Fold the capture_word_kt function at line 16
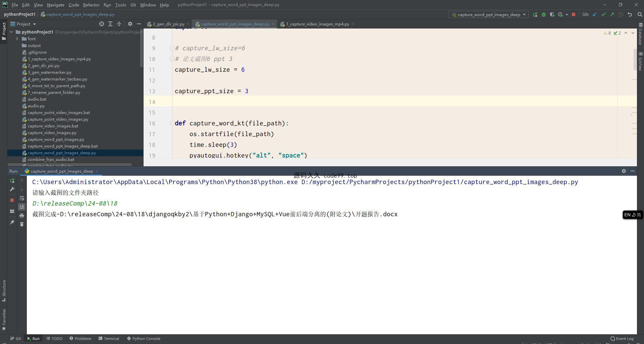 point(172,123)
